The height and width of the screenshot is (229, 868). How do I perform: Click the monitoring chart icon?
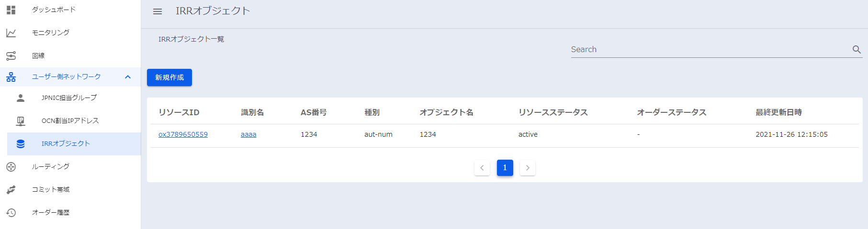pyautogui.click(x=11, y=33)
